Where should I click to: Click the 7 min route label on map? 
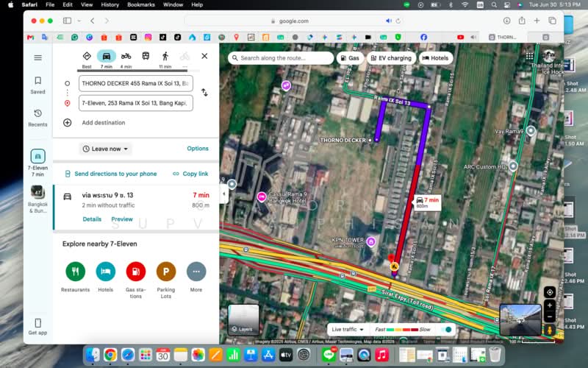tap(428, 202)
